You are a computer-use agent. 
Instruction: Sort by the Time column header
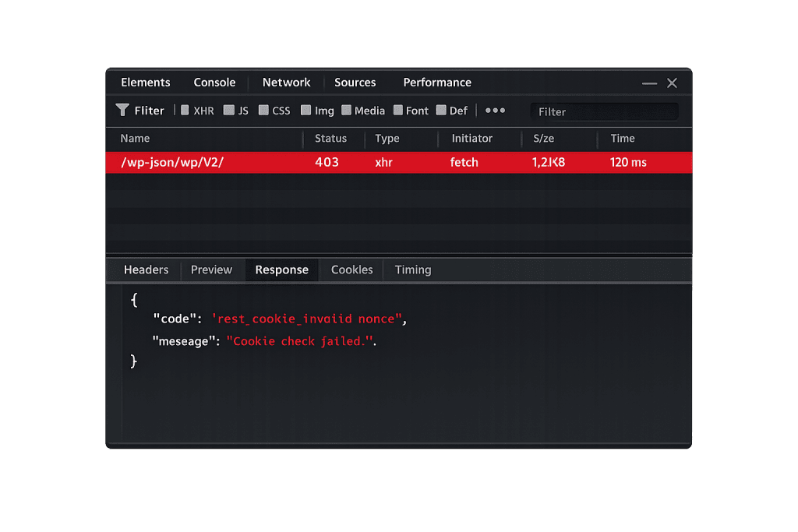point(623,139)
